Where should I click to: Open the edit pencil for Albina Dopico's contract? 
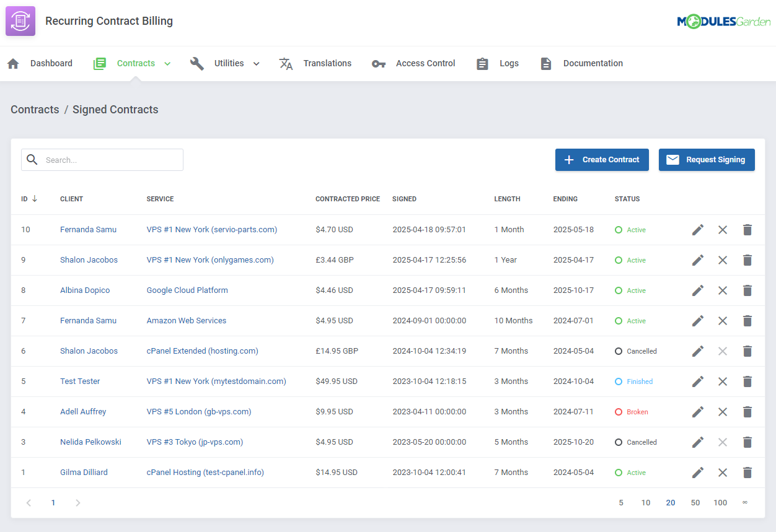[x=697, y=290]
